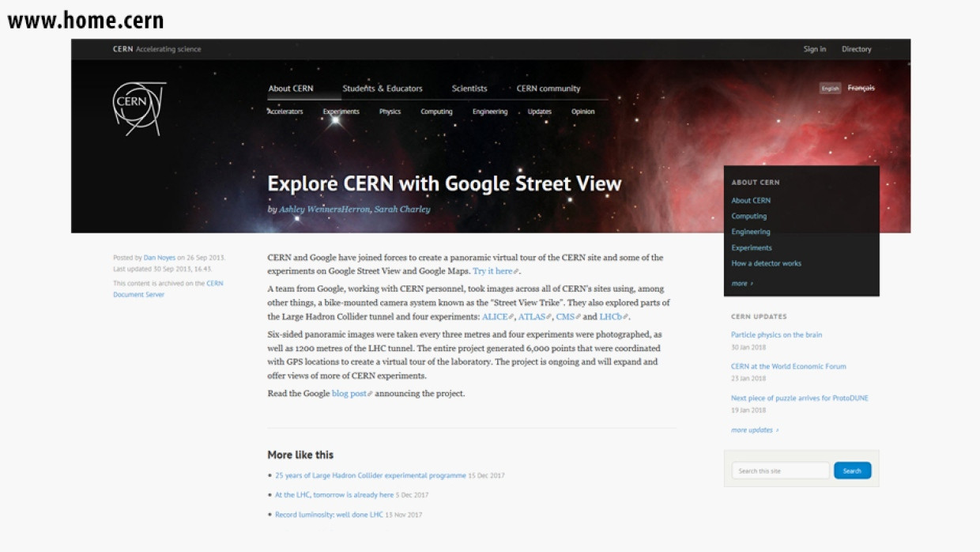Click the Sign in link
The image size is (980, 552).
[814, 49]
